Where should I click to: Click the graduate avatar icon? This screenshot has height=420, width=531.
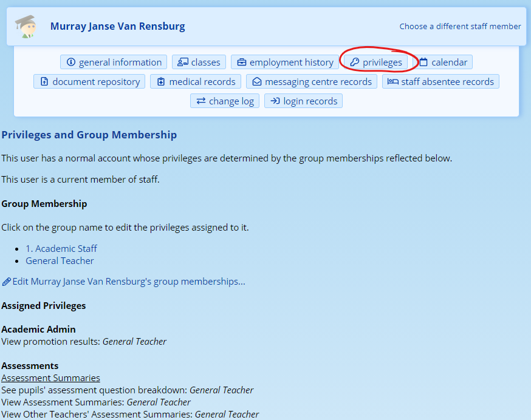(26, 27)
